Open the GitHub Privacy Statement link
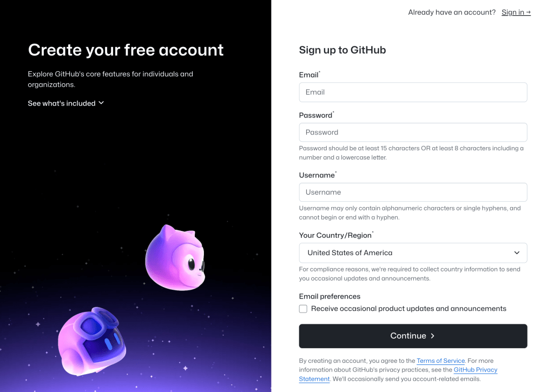The image size is (554, 392). click(475, 370)
